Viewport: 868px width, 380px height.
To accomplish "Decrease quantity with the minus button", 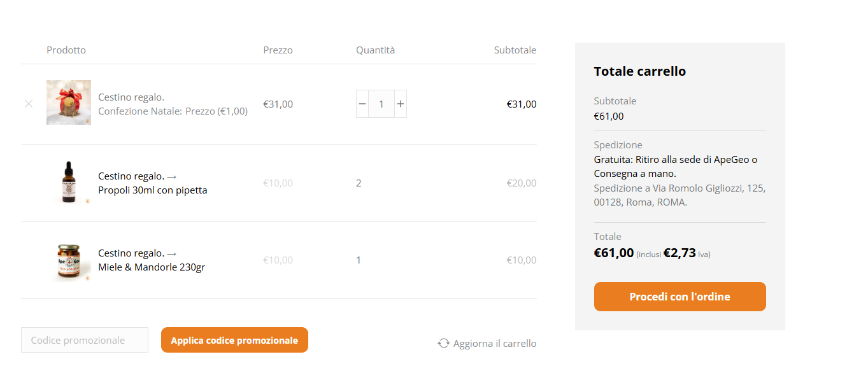I will [x=362, y=104].
